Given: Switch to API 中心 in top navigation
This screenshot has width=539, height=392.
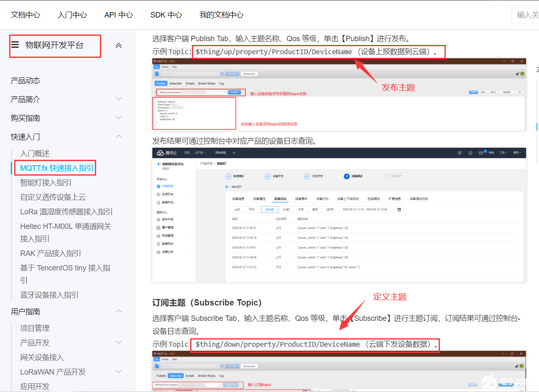Looking at the screenshot, I should [119, 15].
